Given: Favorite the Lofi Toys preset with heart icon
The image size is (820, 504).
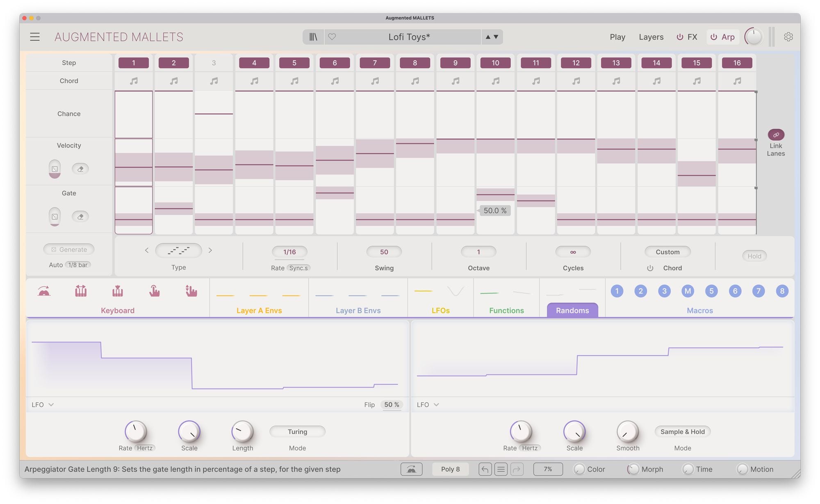Looking at the screenshot, I should point(332,37).
